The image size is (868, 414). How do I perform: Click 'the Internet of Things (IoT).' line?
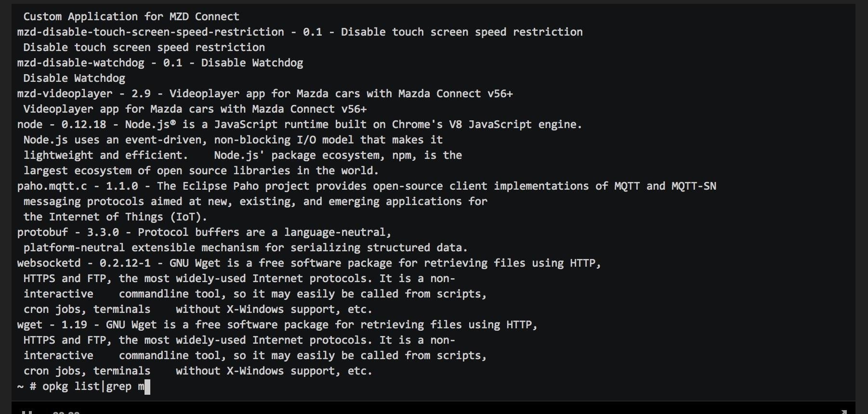tap(115, 217)
